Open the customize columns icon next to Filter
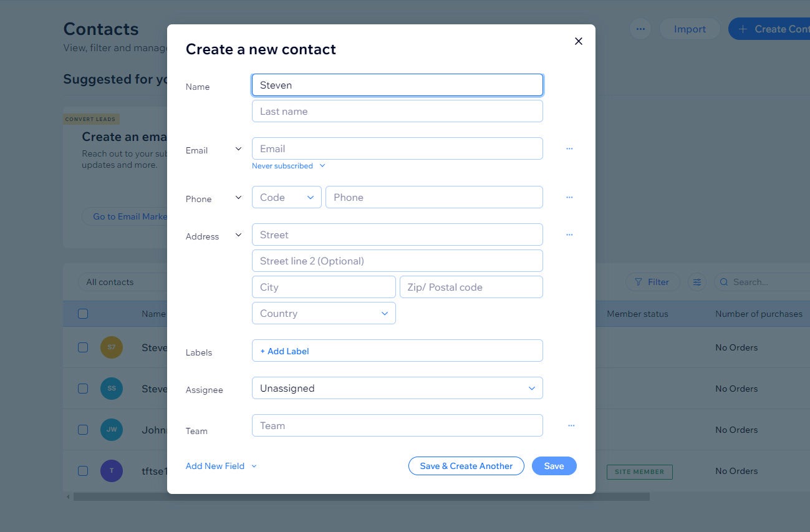Viewport: 810px width, 532px height. (x=697, y=282)
